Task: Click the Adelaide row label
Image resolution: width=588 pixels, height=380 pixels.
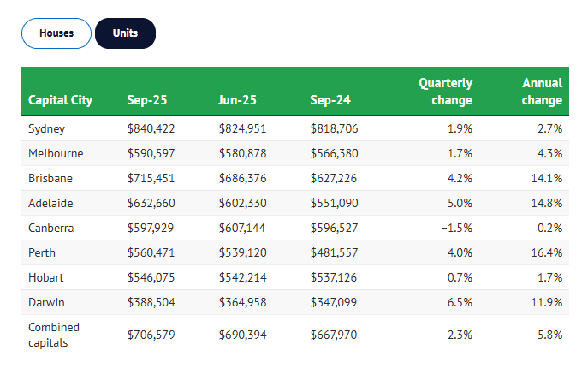Action: pyautogui.click(x=50, y=203)
